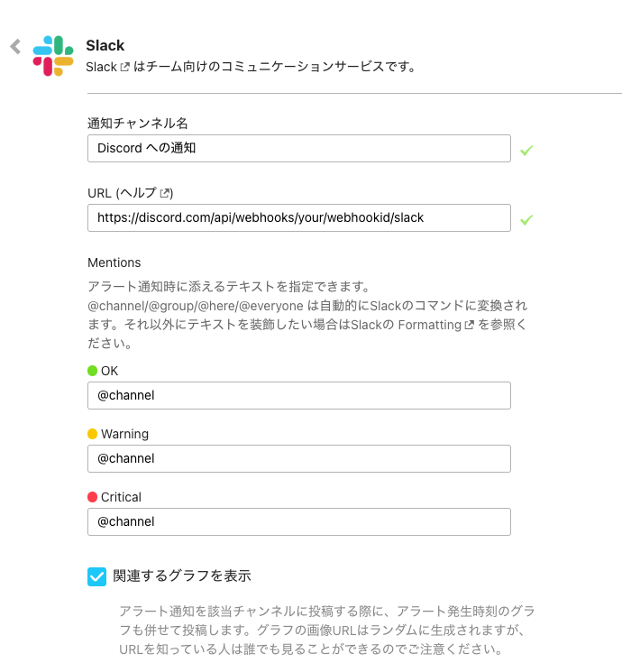Select the OK mention text field
The image size is (622, 672).
pyautogui.click(x=299, y=396)
